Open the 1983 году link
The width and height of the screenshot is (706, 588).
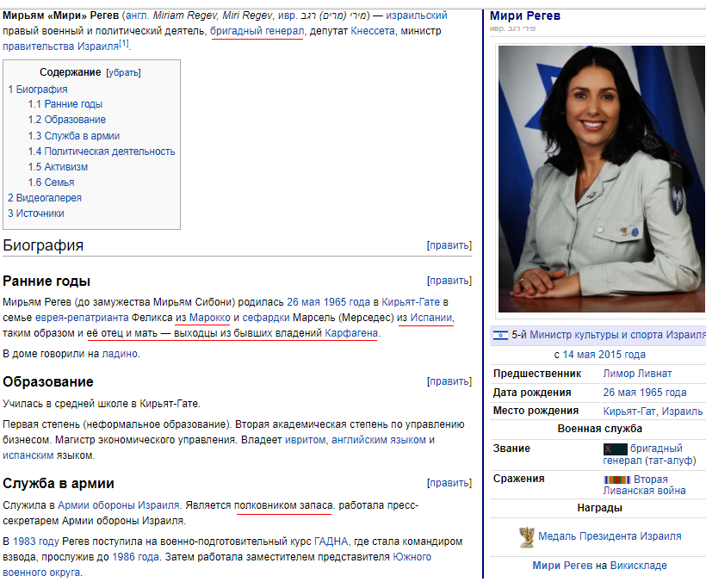(35, 542)
